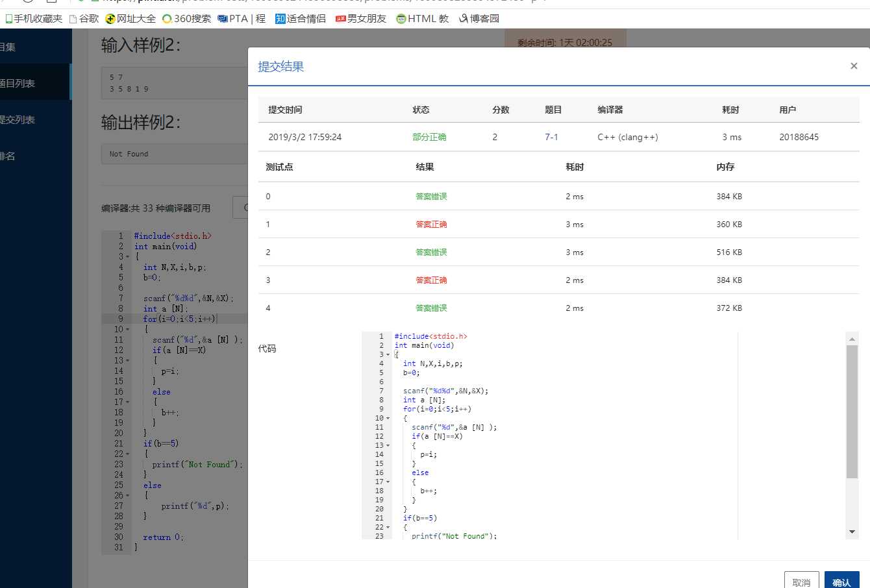Click scrollbar up arrow in code viewer

click(852, 338)
